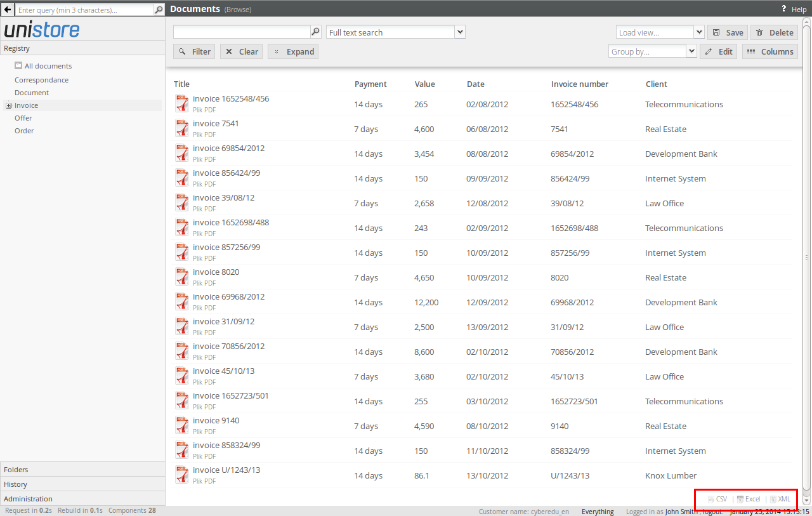Select Correspondance in the registry tree

(x=41, y=80)
